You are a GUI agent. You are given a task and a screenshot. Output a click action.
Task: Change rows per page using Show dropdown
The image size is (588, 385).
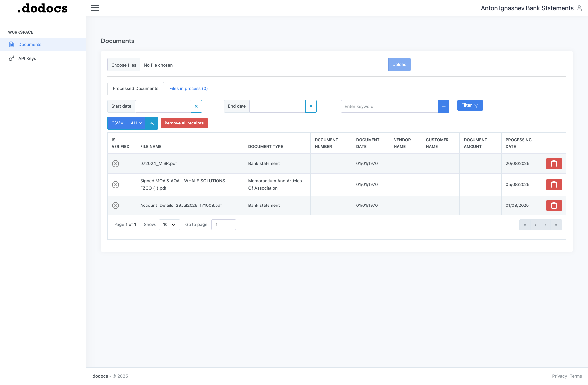coord(169,224)
